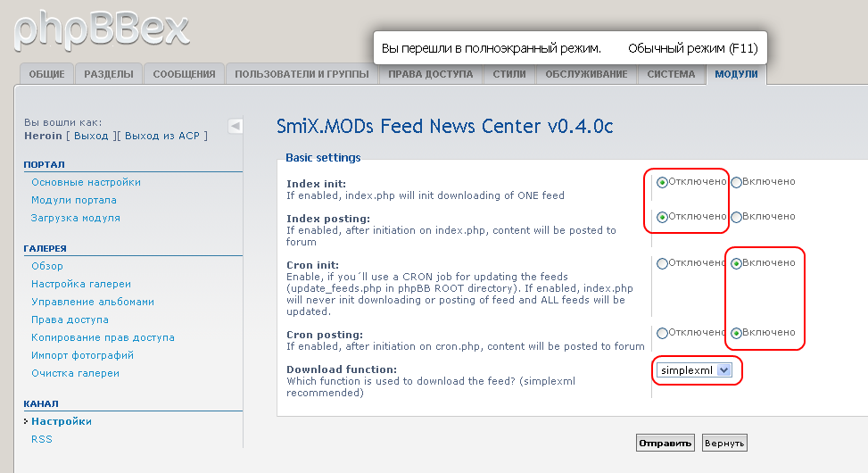Open Основные настройки in the portal section
The width and height of the screenshot is (868, 473).
[86, 182]
